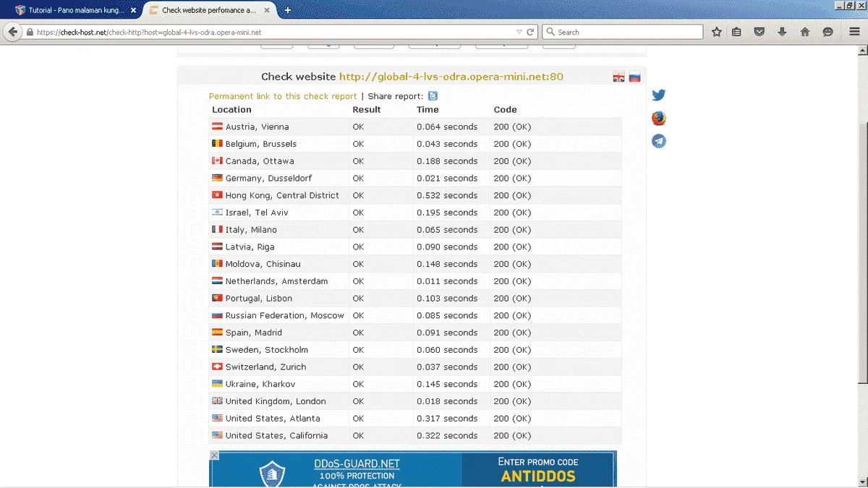The height and width of the screenshot is (488, 868).
Task: Open the global-4-lvs-odra.opera-mini.net:80 link
Action: click(x=451, y=77)
